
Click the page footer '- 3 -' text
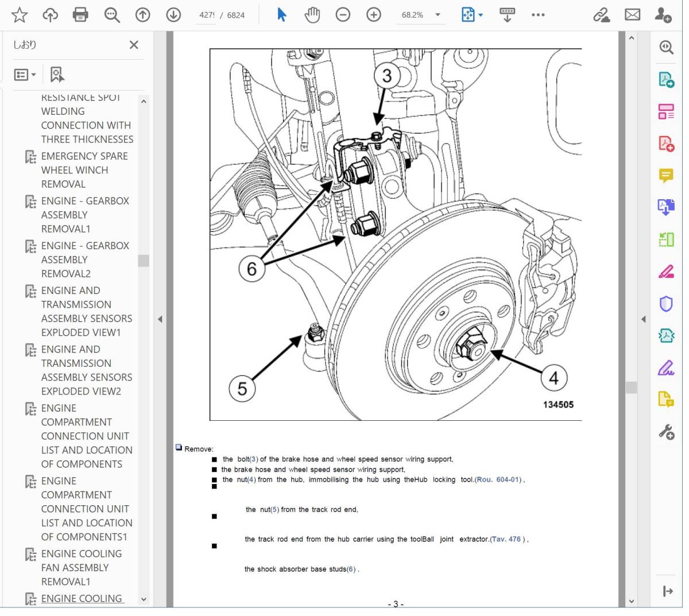(x=396, y=604)
